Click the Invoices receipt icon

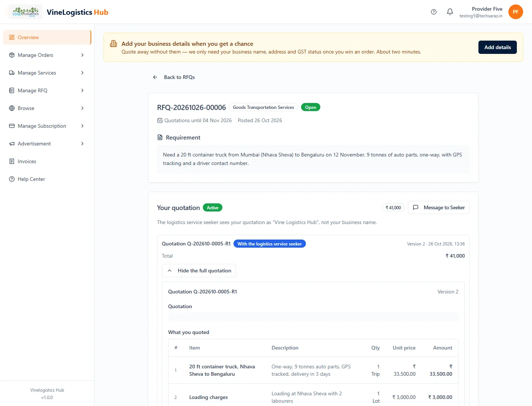12,161
